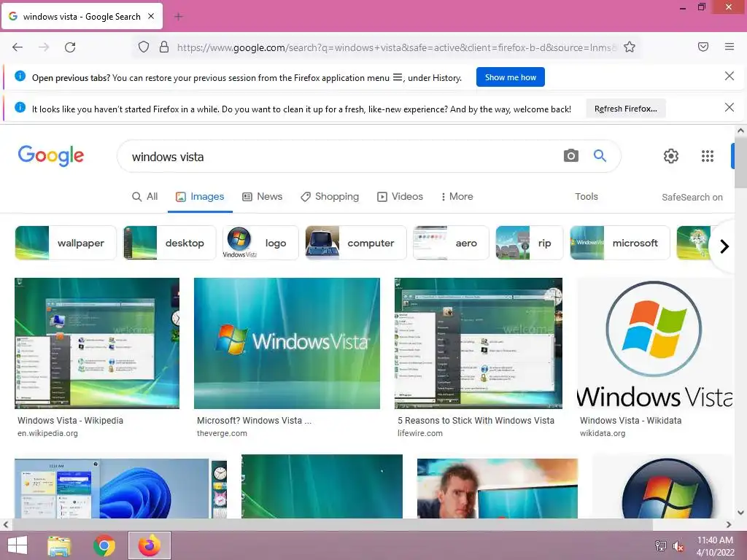Viewport: 747px width, 560px height.
Task: Open the tracking protection shield icon
Action: coord(144,47)
